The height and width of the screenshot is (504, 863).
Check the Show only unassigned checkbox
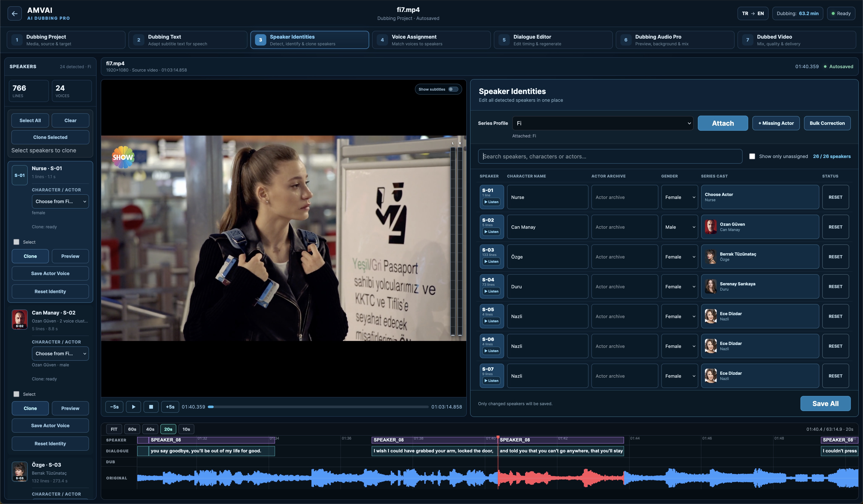(x=752, y=157)
